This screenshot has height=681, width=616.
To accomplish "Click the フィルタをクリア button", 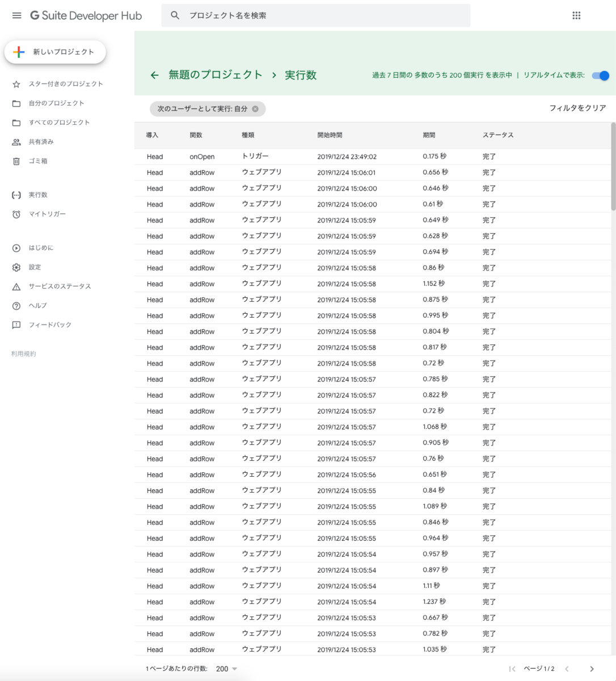I will point(577,108).
